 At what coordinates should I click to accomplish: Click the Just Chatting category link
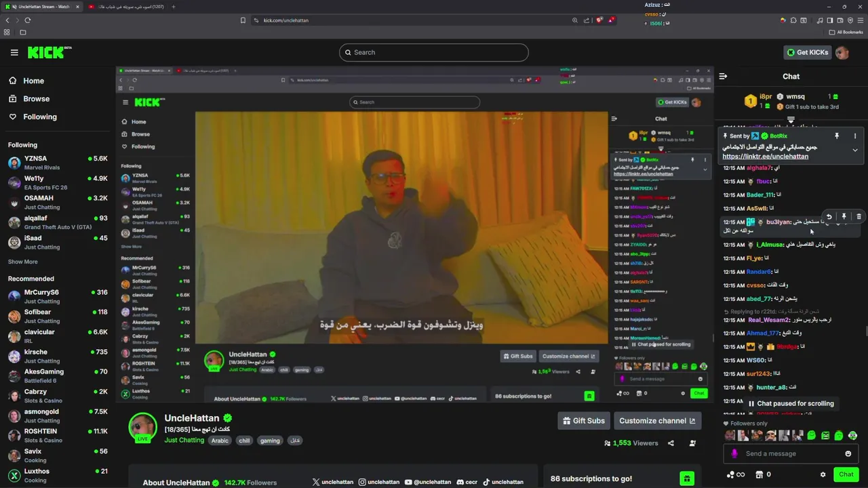pos(184,440)
